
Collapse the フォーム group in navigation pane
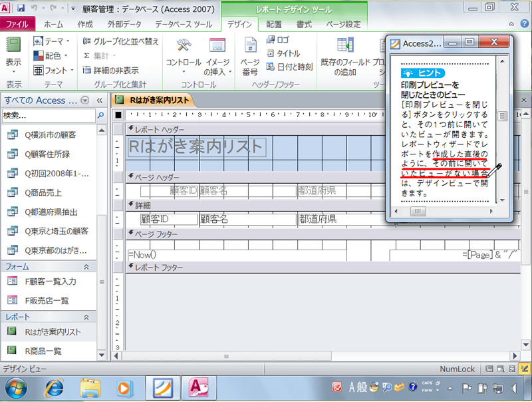point(86,267)
